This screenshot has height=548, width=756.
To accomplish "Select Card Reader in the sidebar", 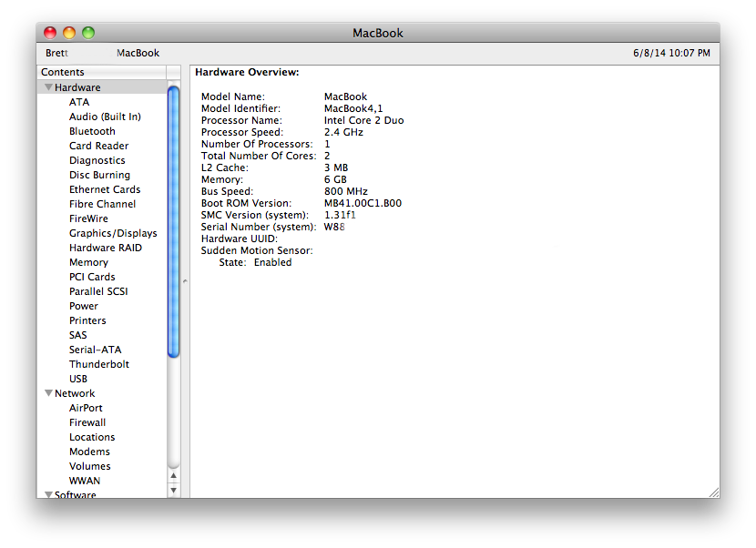I will click(99, 146).
